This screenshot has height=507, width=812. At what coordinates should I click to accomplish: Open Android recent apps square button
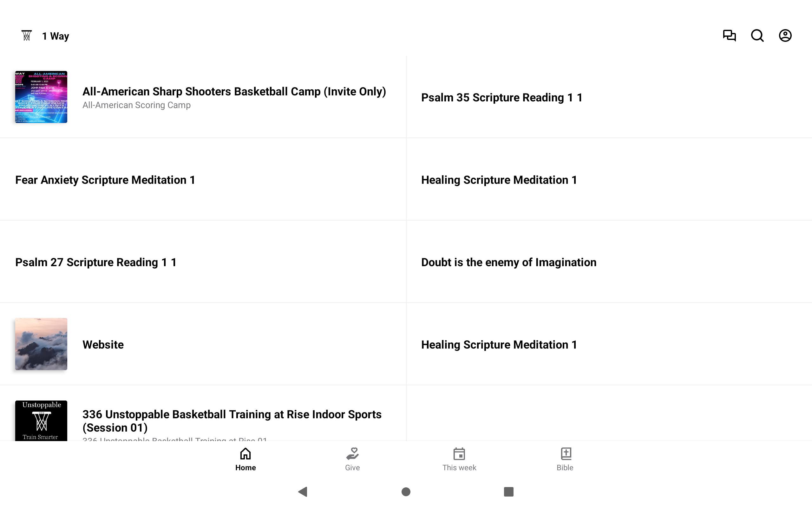[508, 491]
